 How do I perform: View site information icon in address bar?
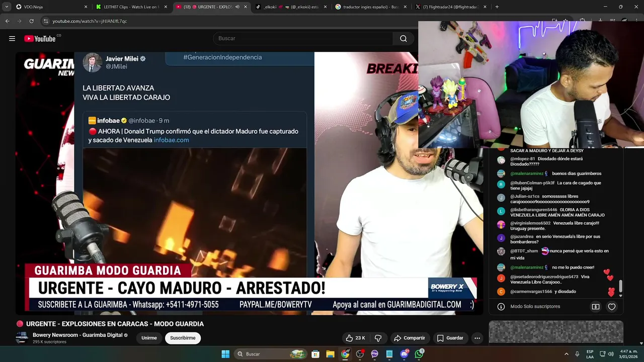(46, 21)
